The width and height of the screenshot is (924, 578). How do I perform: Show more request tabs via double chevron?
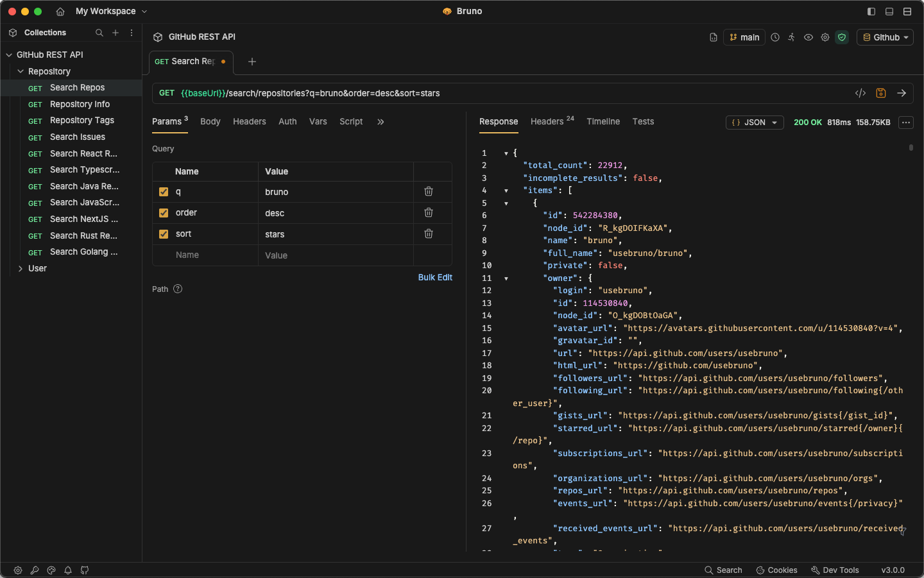click(381, 122)
